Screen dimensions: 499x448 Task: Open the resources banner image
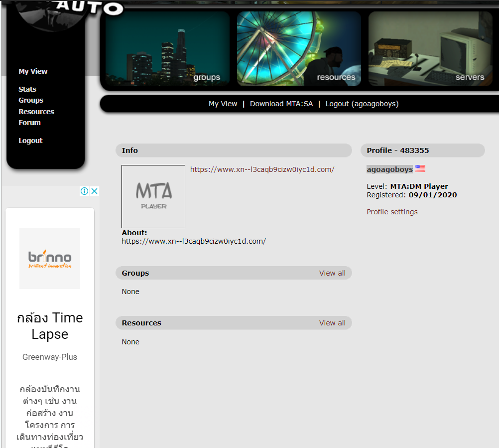point(299,49)
